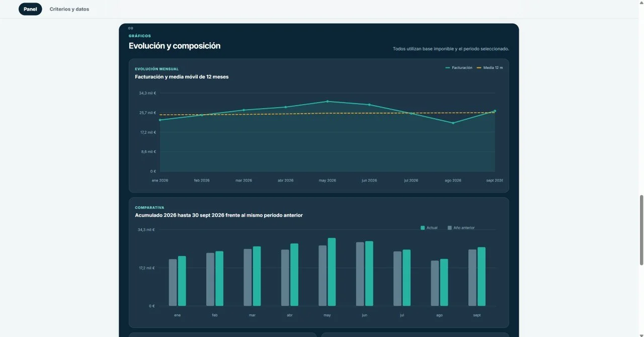Screen dimensions: 644x337
Task: Click the "may 2026" axis label in line chart
Action: tap(327, 180)
